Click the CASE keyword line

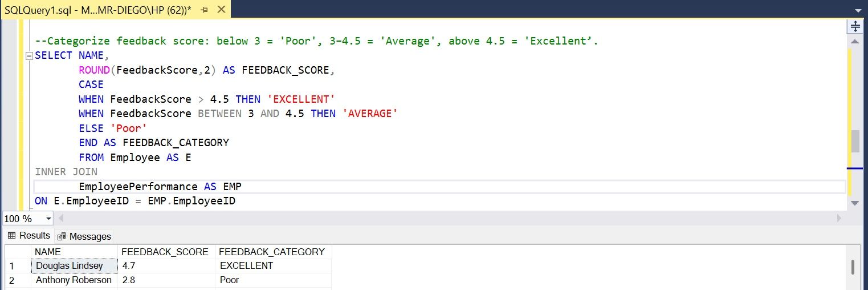91,84
